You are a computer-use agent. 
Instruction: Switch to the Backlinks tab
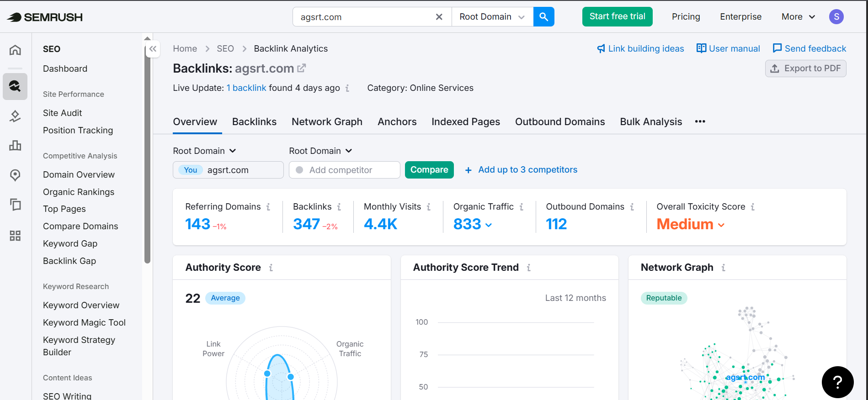pos(254,122)
